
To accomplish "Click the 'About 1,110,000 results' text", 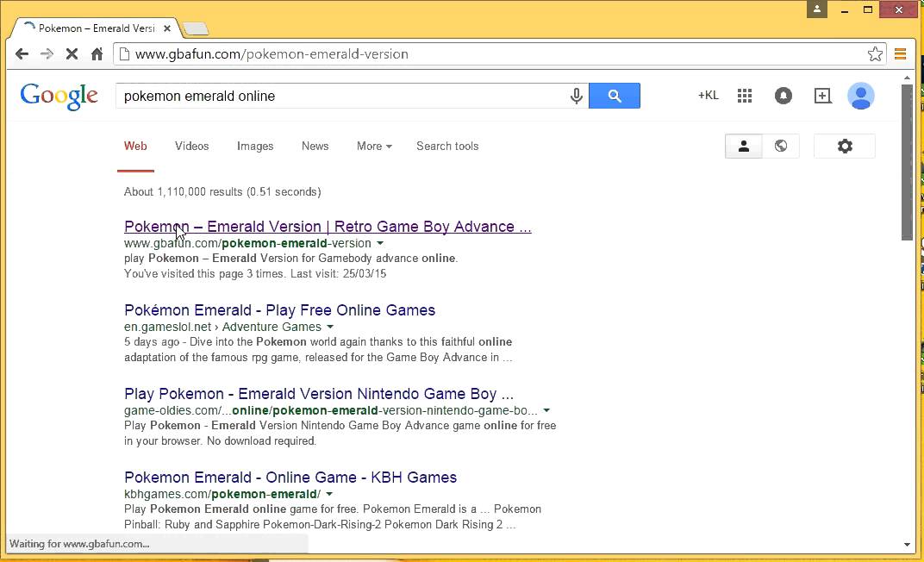I will coord(222,192).
